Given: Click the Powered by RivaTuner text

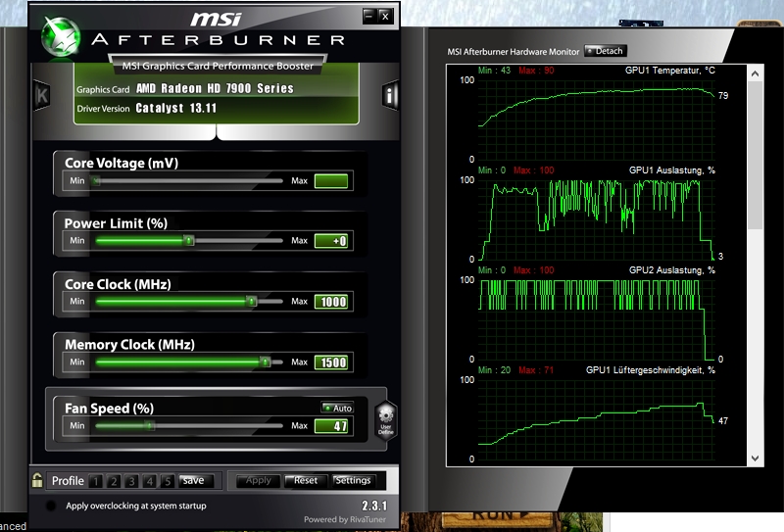Looking at the screenshot, I should [x=345, y=519].
